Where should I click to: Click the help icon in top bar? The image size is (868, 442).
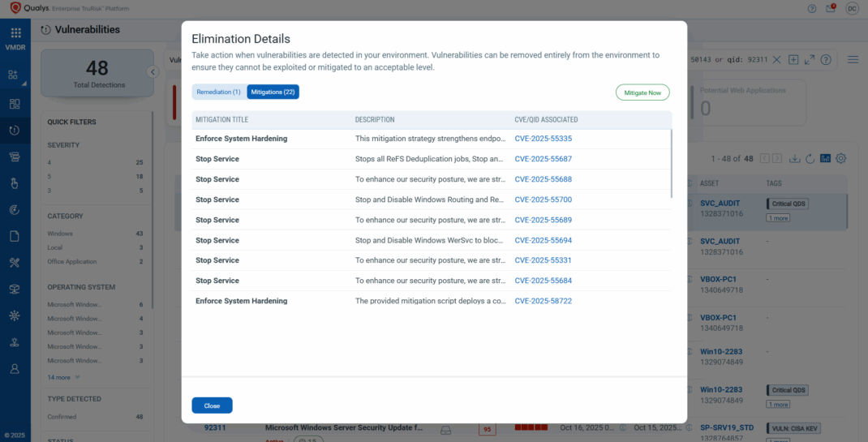click(812, 8)
